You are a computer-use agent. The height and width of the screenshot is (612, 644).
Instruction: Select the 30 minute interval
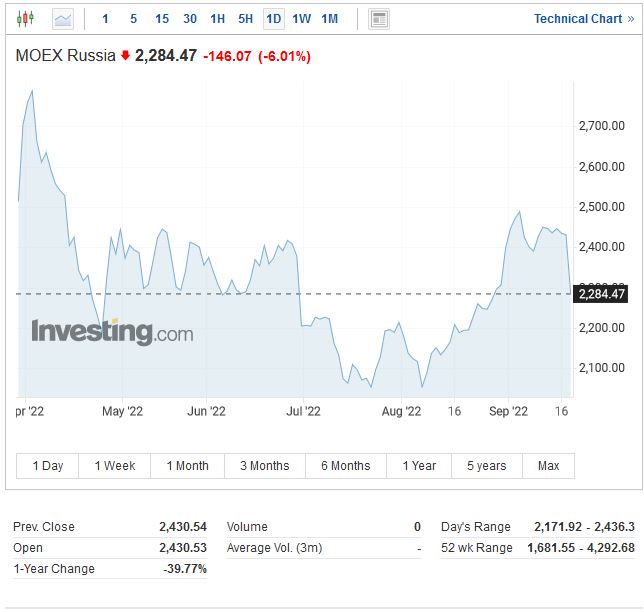pos(190,19)
